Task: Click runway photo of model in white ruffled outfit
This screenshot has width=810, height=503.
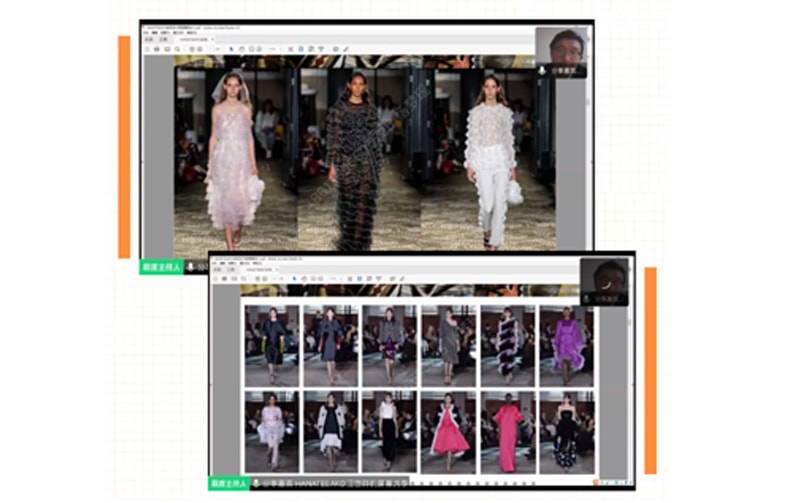Action: 490,159
